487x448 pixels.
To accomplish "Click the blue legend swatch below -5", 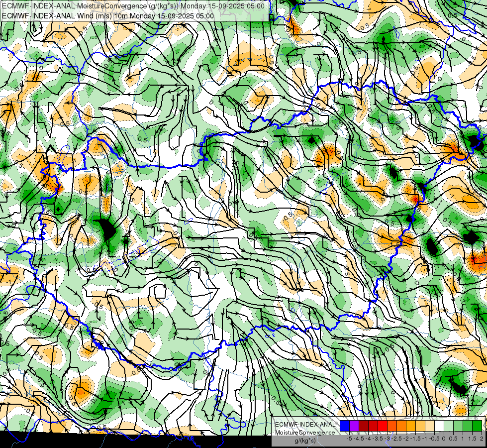I will [345, 426].
